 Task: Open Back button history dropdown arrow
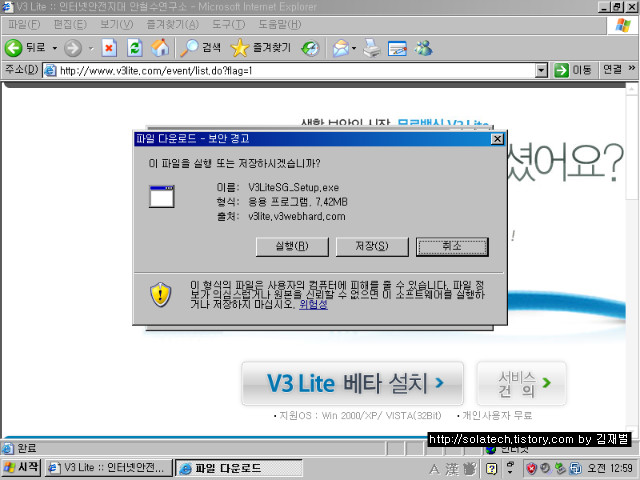(x=54, y=48)
